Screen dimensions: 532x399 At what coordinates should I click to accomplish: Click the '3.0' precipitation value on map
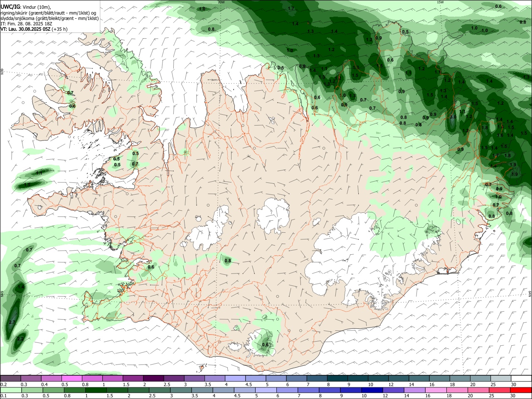click(x=453, y=117)
